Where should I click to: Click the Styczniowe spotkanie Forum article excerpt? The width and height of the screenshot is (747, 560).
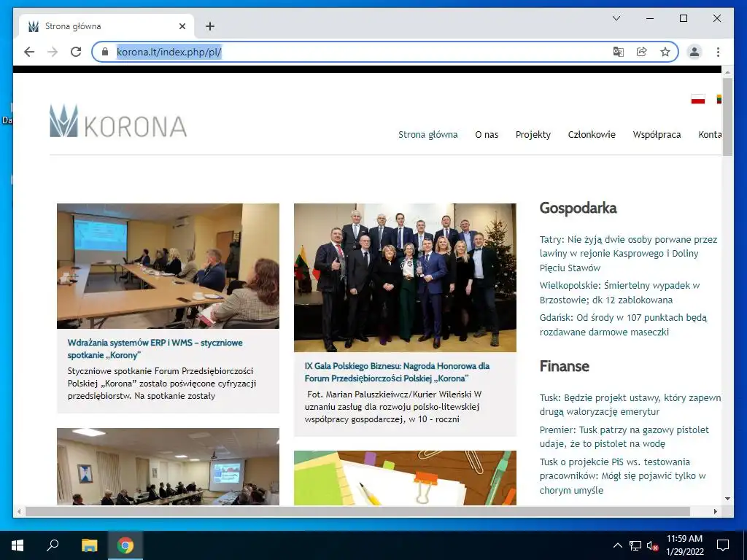tap(162, 384)
